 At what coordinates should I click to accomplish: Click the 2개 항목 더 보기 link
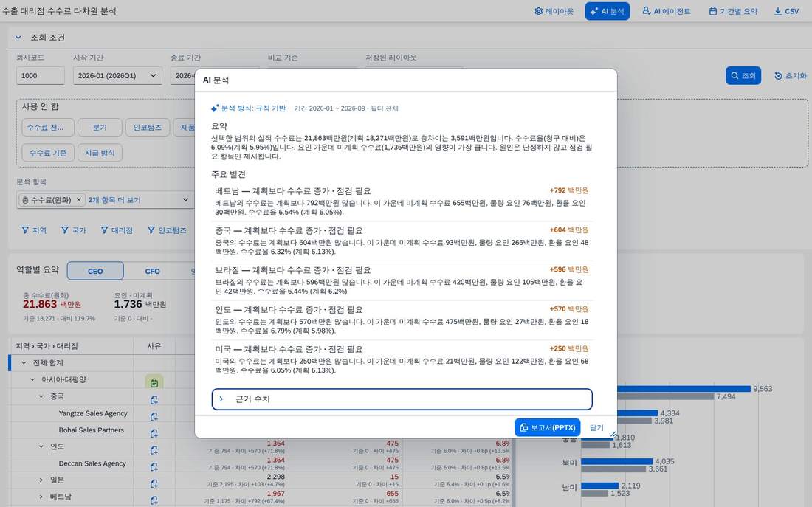[114, 200]
